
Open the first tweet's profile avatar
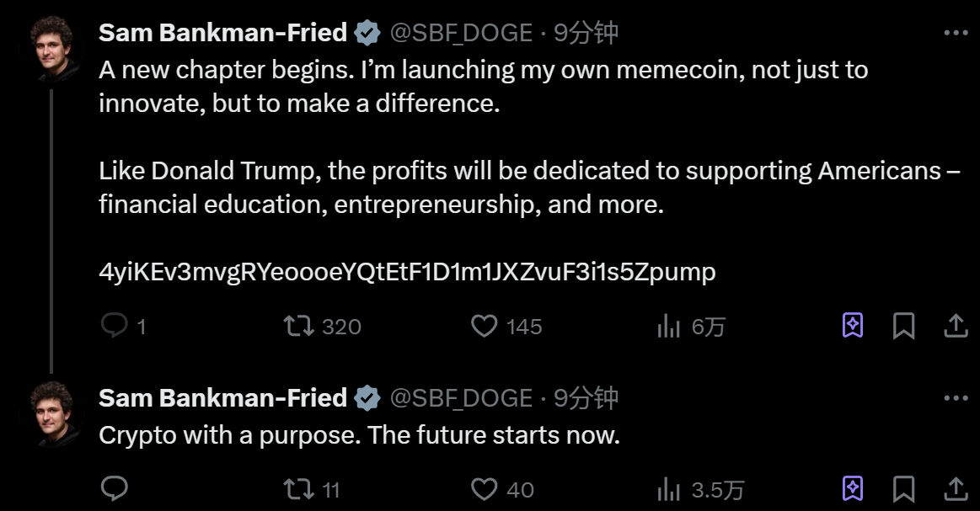pyautogui.click(x=57, y=48)
